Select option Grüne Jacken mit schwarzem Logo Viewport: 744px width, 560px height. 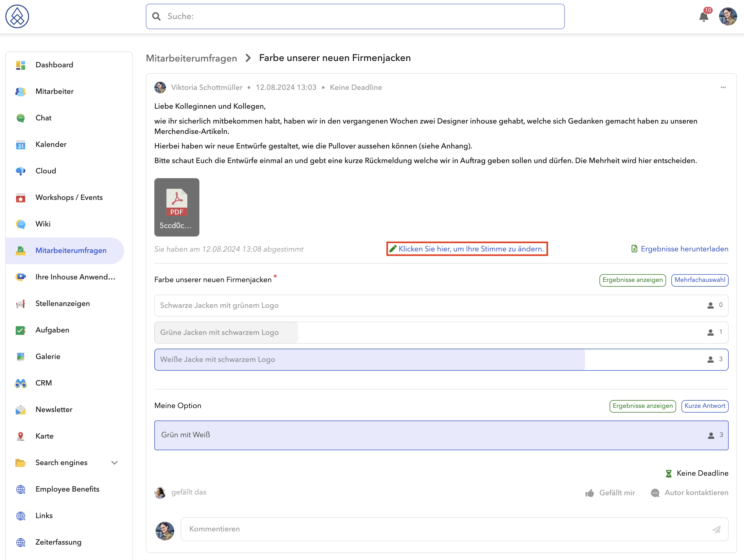[x=441, y=332]
